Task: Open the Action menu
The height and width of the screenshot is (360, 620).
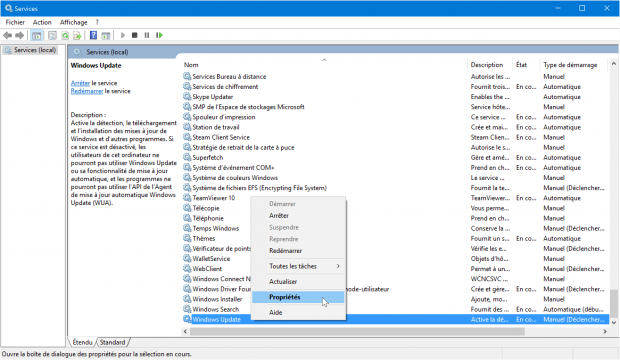Action: [x=42, y=23]
